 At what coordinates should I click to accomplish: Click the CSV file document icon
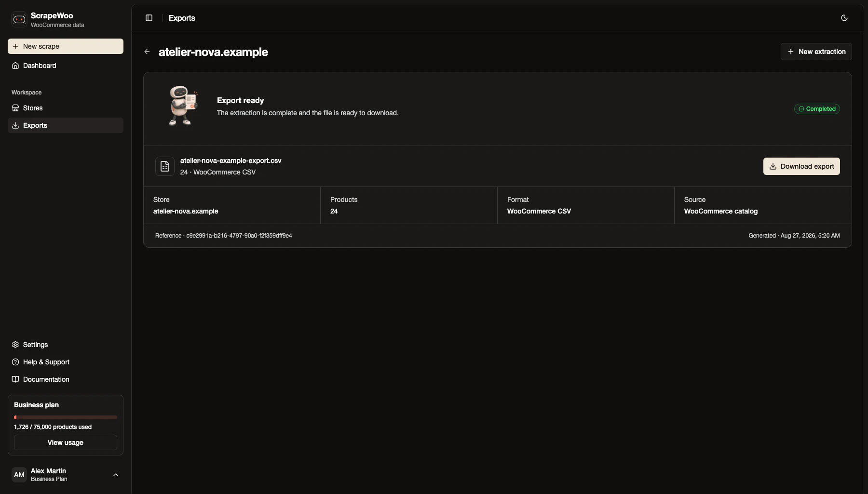click(165, 166)
